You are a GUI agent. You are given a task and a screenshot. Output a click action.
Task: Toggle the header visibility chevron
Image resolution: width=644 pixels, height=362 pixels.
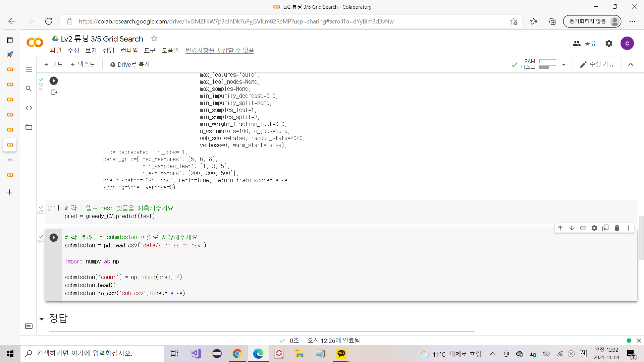pos(631,64)
